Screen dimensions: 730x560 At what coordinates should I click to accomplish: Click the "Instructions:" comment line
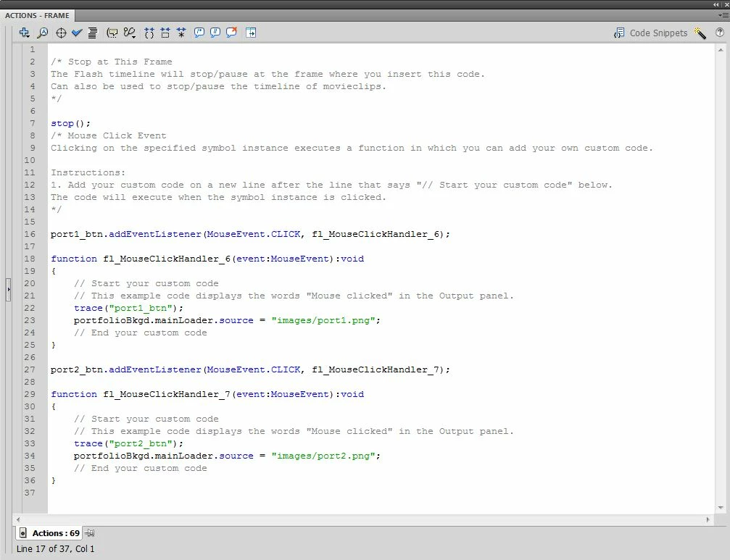click(88, 172)
